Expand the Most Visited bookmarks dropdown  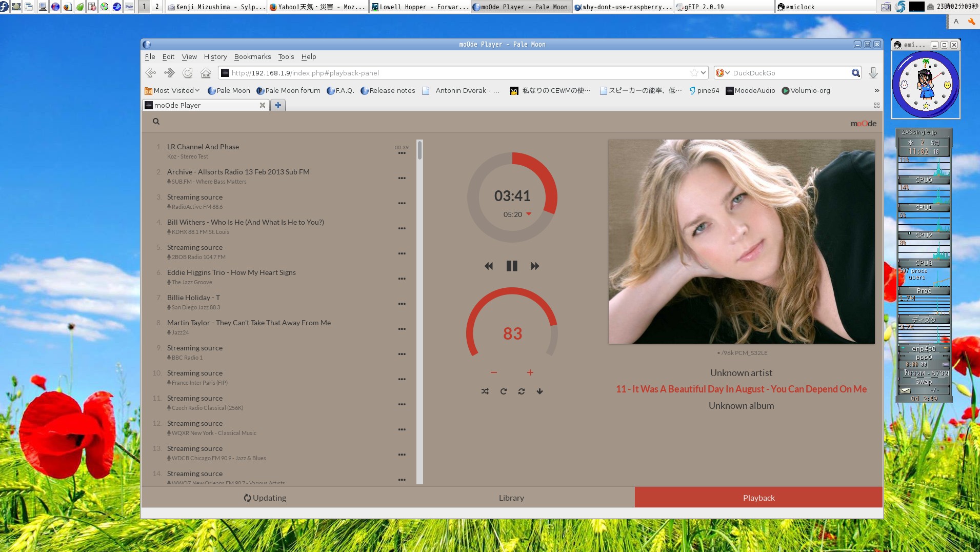[x=197, y=90]
